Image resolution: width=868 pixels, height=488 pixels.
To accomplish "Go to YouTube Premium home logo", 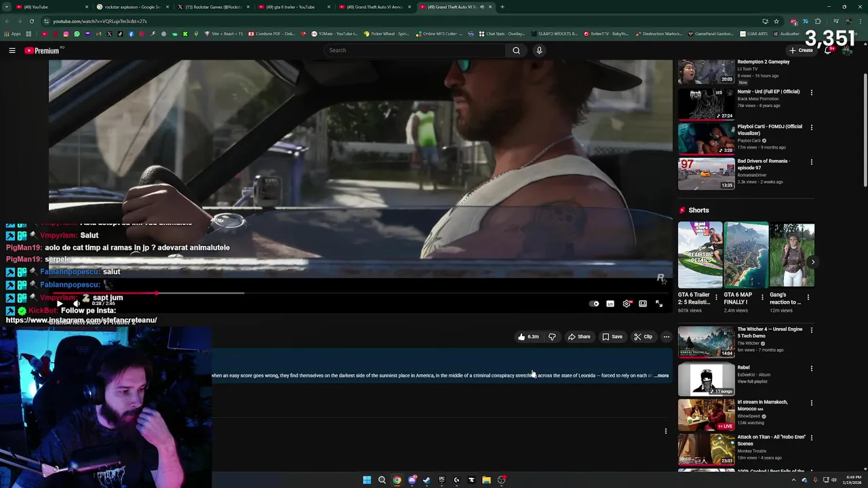I will click(43, 50).
